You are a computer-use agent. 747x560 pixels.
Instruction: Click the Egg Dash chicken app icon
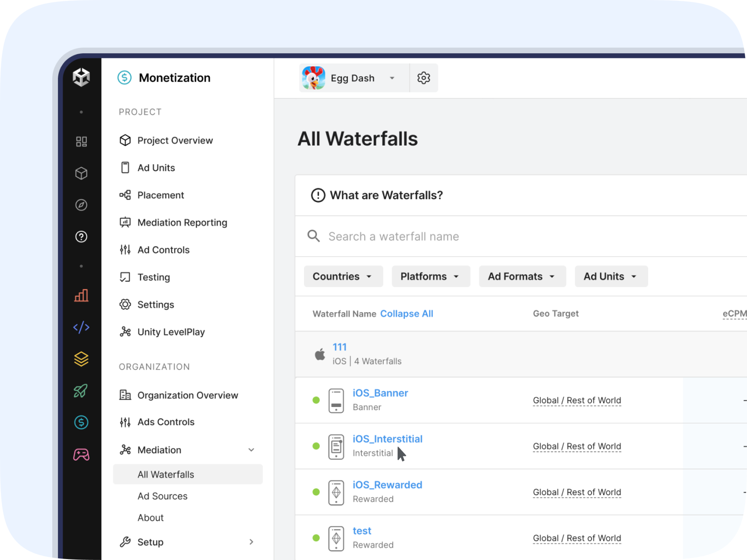coord(314,78)
